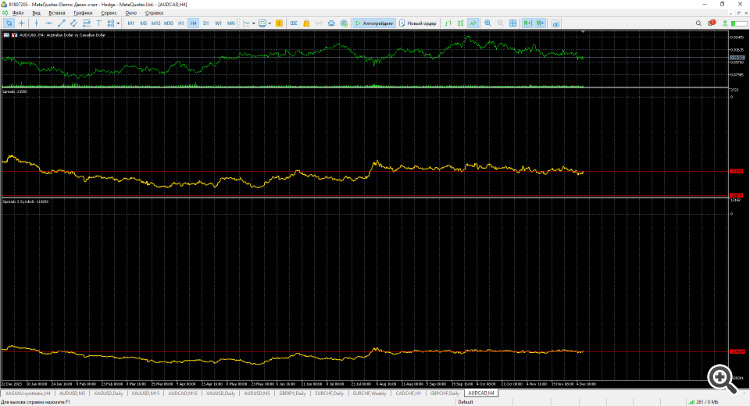Toggle the Algo Trading button
The image size is (750, 406).
point(374,23)
